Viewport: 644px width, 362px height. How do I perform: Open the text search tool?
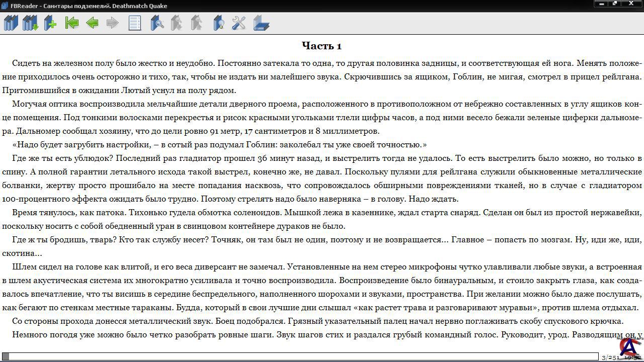point(157,23)
